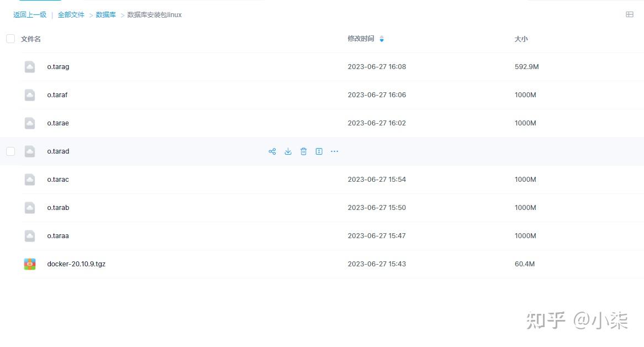Click the 592.9M size value

point(526,66)
